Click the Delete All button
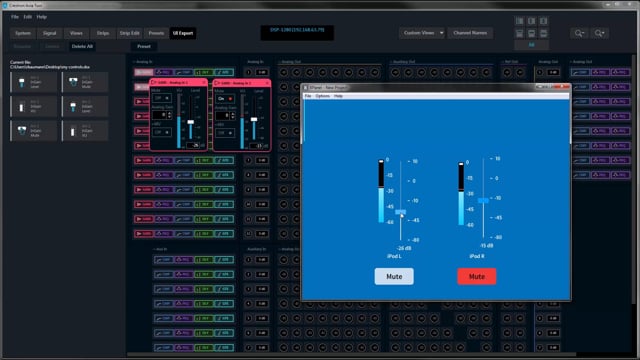Screen dimensions: 640x360 click(x=82, y=46)
